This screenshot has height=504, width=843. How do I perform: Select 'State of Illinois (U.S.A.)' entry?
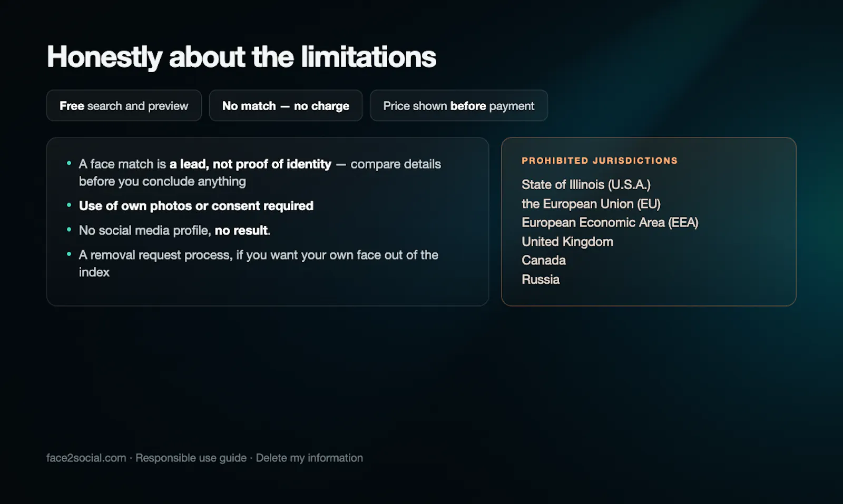[x=586, y=185]
